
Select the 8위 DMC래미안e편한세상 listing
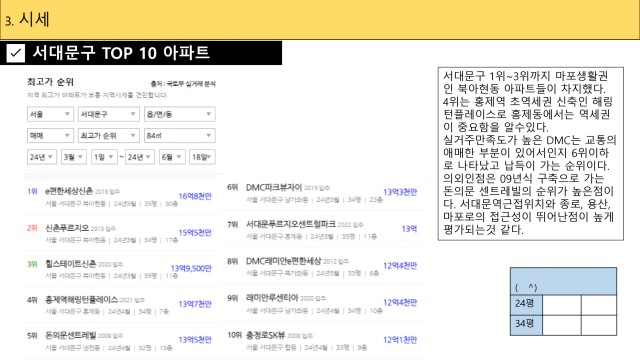[x=322, y=266]
